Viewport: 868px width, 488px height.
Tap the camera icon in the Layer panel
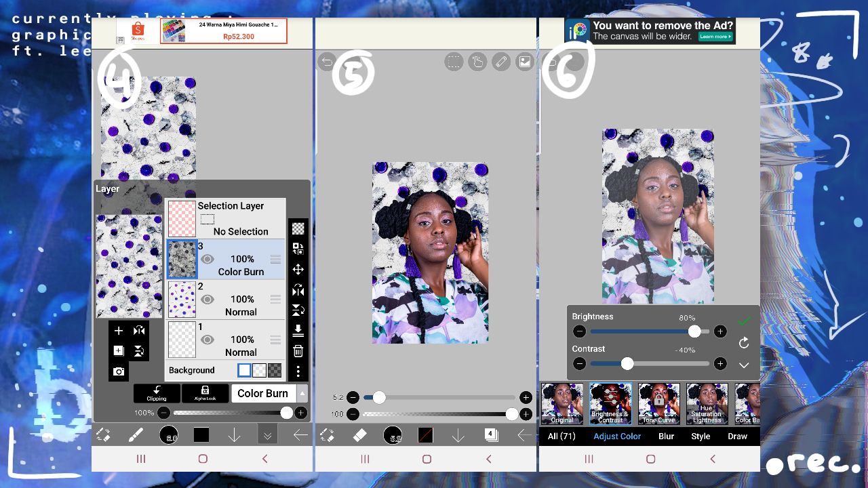(x=119, y=371)
